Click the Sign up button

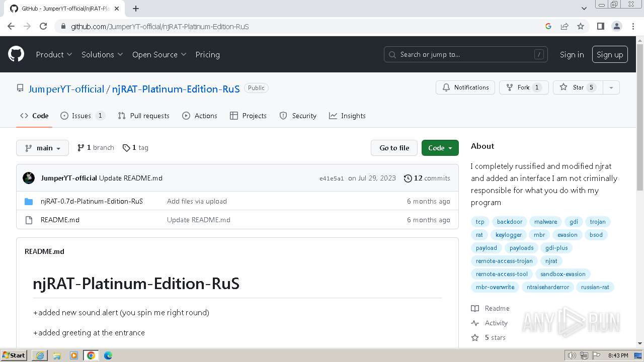(610, 54)
